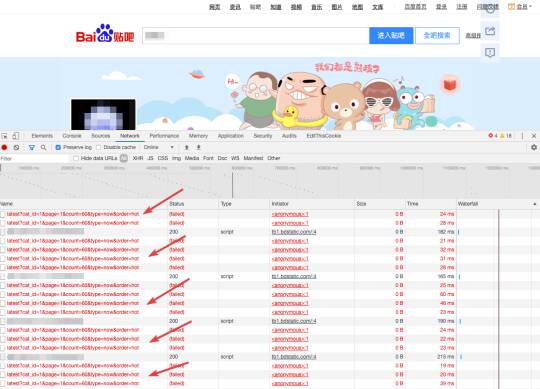Click the import HAR upload arrow
This screenshot has height=389, width=540.
click(187, 147)
